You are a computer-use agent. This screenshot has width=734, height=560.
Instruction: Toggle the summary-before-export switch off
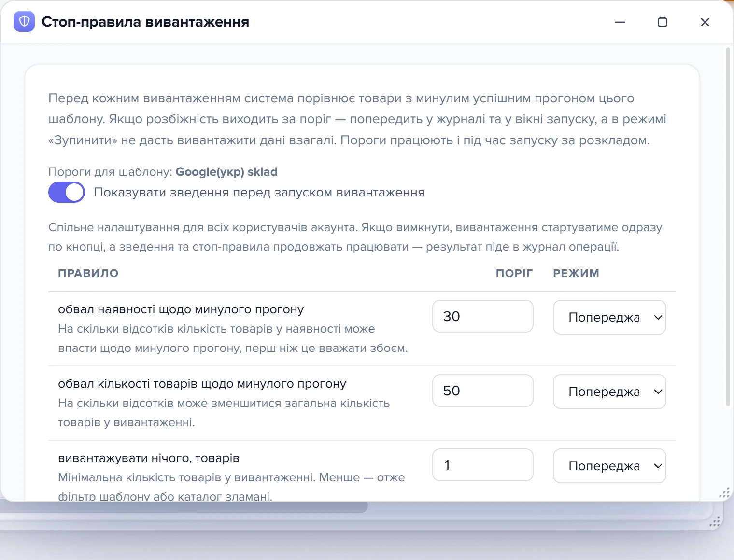(x=67, y=192)
